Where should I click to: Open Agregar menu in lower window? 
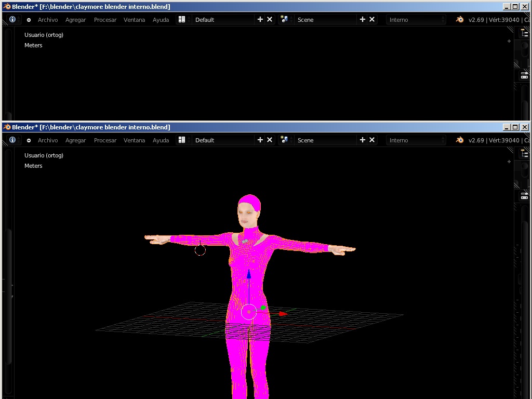tap(76, 140)
